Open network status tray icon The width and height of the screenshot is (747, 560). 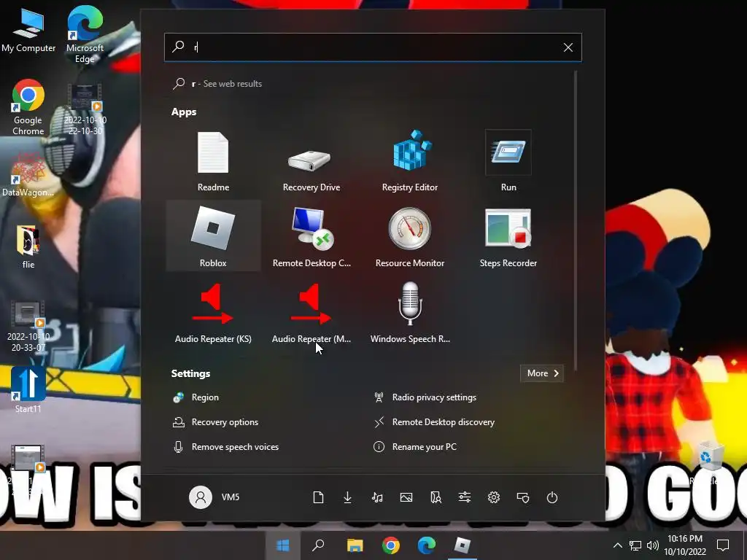635,545
